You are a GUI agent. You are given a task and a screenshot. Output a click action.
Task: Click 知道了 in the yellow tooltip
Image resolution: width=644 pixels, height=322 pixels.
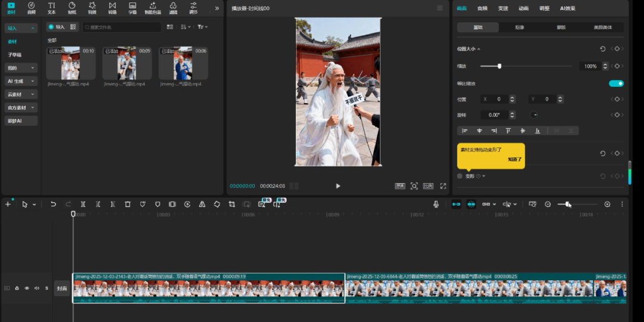[514, 159]
